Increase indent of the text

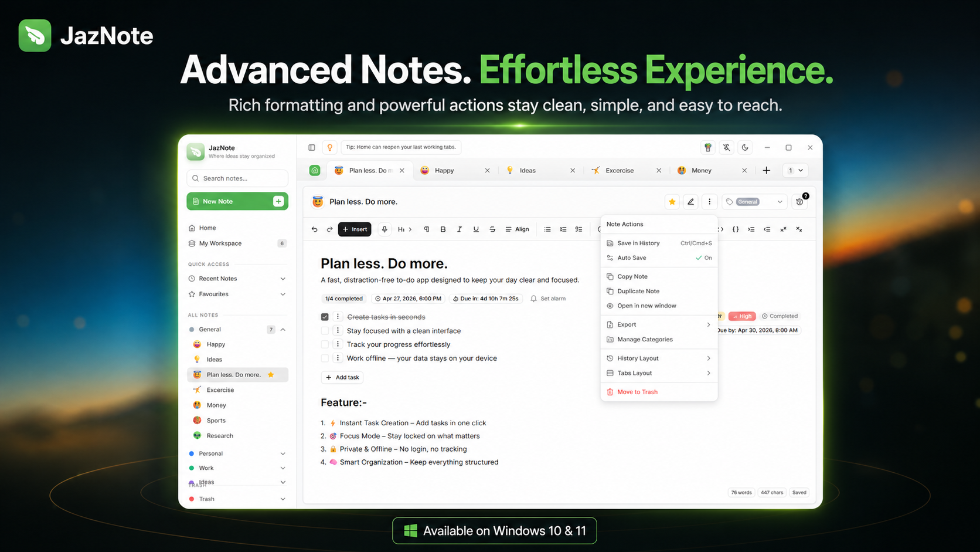pos(751,229)
